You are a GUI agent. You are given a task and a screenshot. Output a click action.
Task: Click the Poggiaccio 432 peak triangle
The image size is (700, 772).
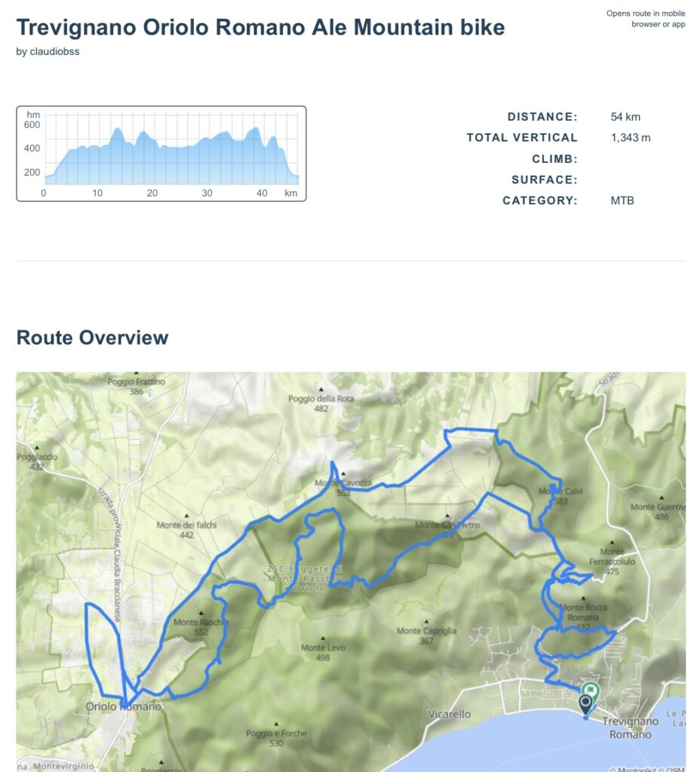35,450
